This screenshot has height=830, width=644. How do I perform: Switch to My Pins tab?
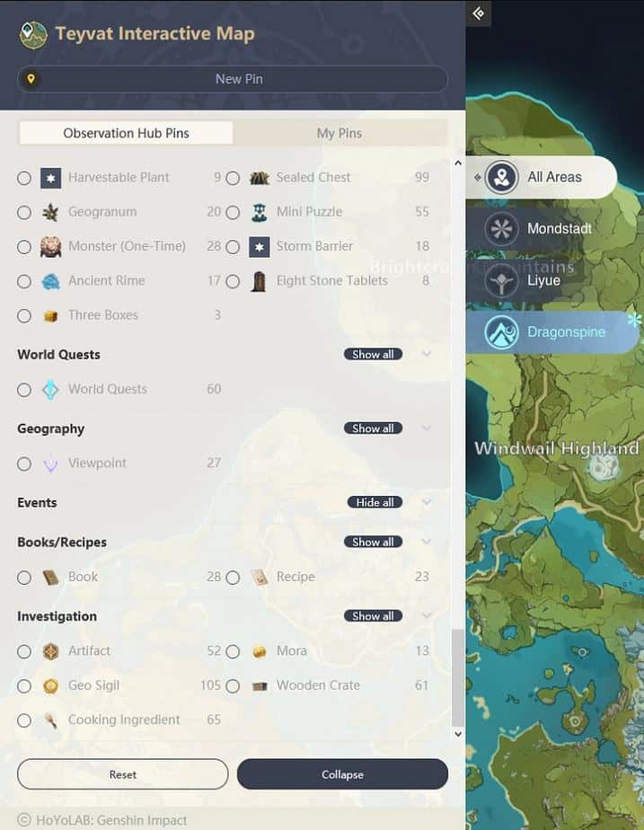click(x=340, y=133)
